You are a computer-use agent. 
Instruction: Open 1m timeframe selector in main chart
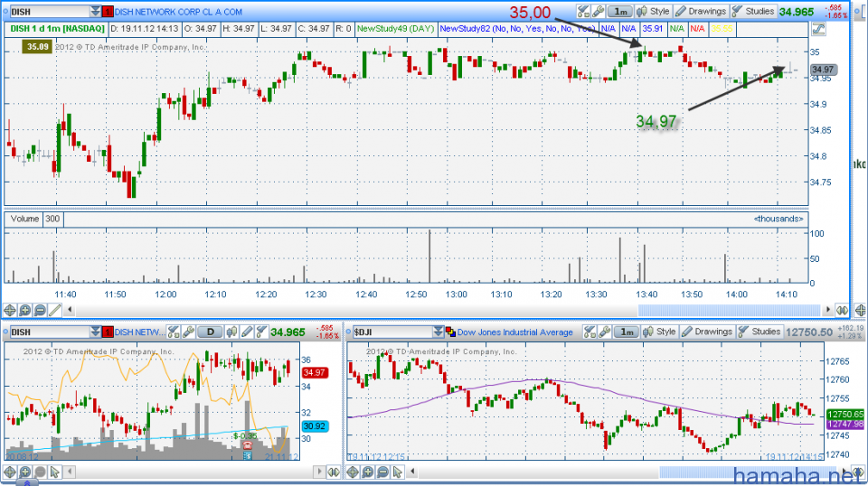click(x=620, y=11)
